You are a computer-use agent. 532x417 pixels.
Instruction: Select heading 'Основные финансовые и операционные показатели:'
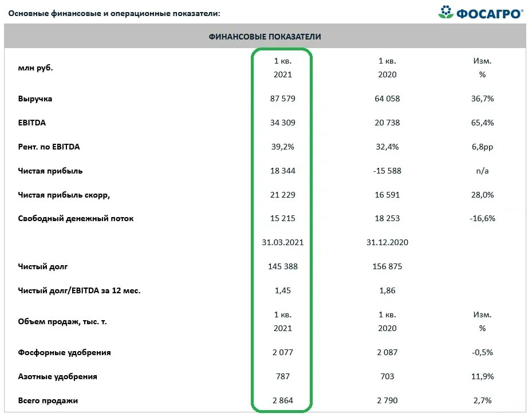click(x=115, y=14)
